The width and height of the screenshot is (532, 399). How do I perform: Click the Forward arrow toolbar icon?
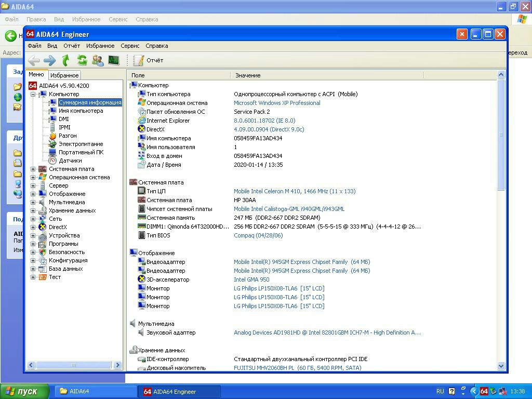click(x=49, y=61)
